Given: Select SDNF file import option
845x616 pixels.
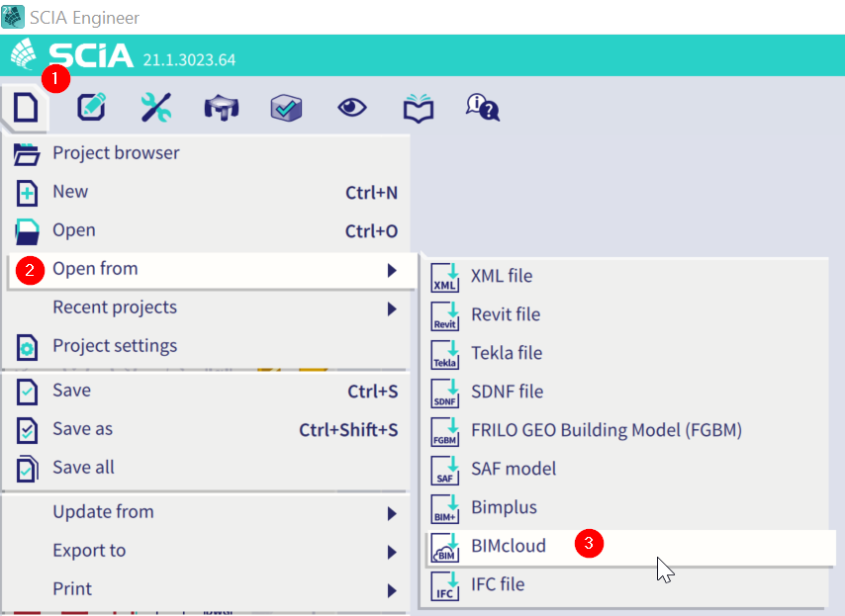Looking at the screenshot, I should point(625,392).
